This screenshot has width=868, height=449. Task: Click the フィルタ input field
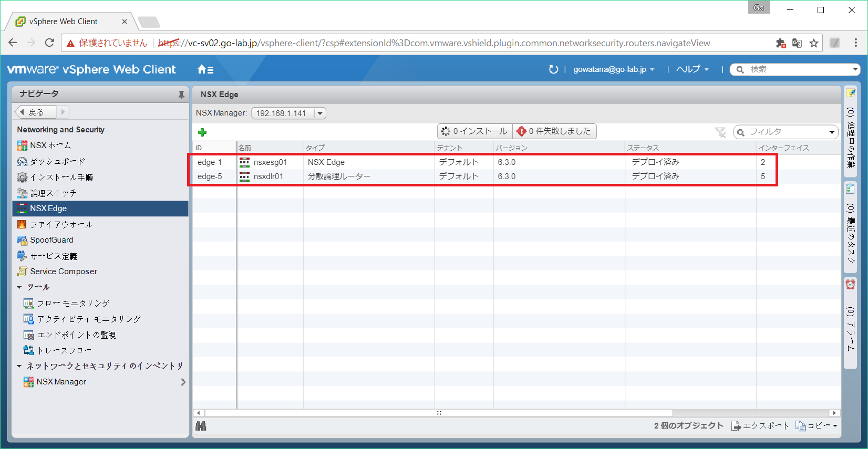[786, 132]
